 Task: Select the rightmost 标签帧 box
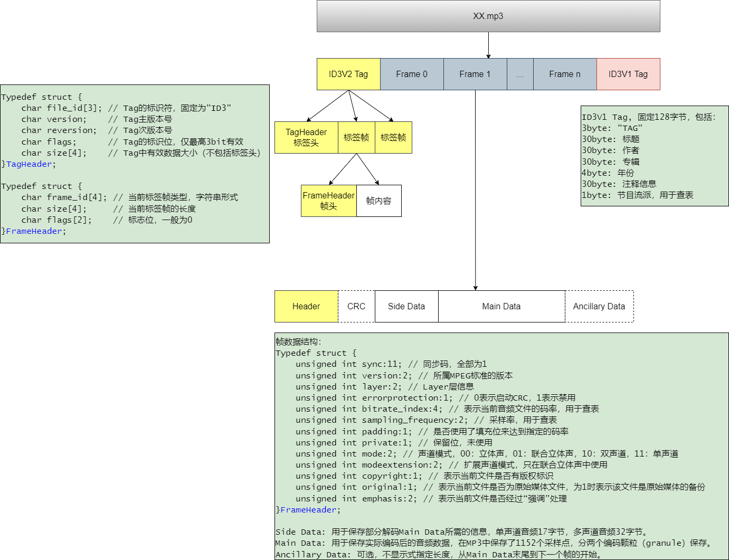tap(393, 137)
